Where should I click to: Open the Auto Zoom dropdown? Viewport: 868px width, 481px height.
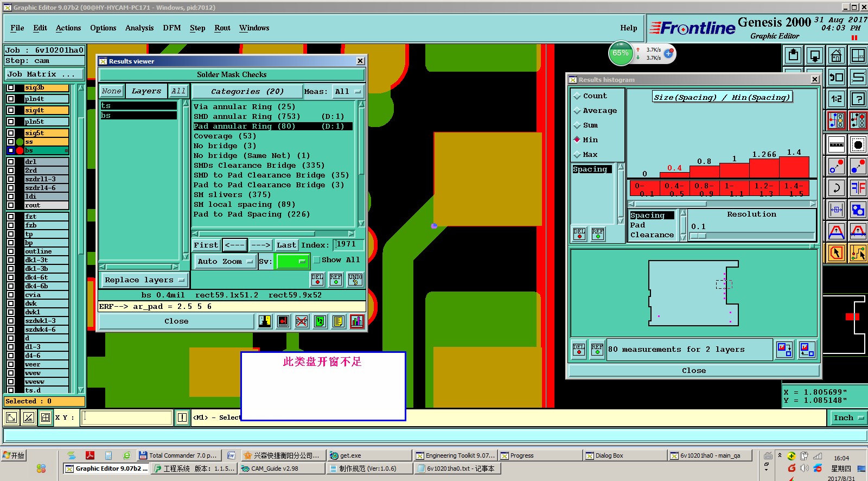pos(225,261)
